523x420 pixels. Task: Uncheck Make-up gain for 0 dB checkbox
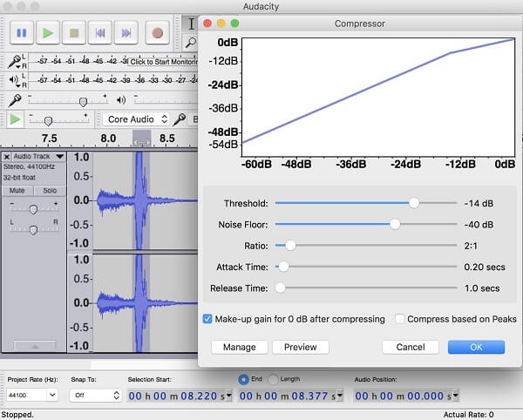pos(207,319)
